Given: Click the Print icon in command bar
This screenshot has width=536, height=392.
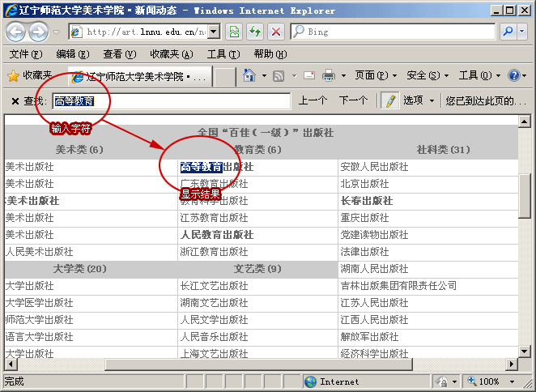Looking at the screenshot, I should (329, 75).
